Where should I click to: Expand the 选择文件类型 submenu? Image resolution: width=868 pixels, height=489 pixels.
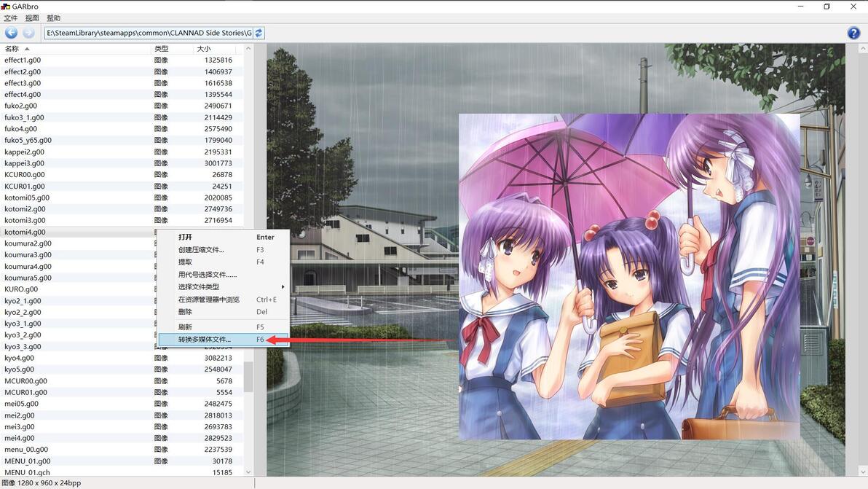tap(224, 287)
